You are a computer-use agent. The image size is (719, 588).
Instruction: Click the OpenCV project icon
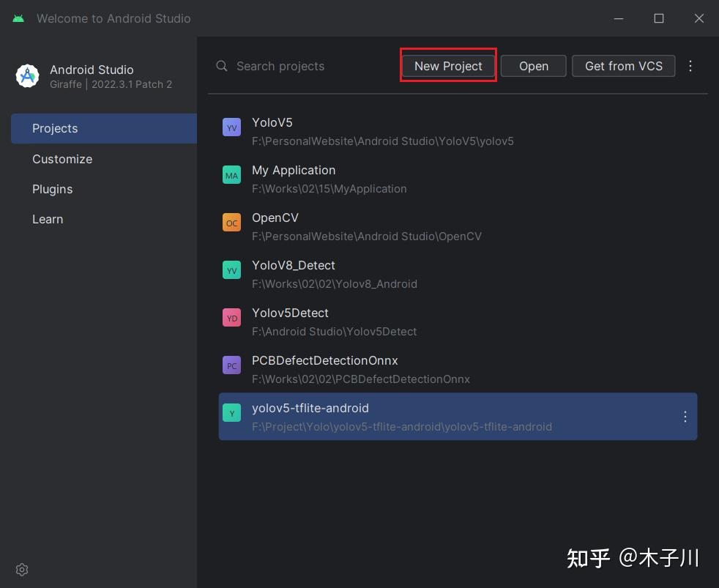pyautogui.click(x=231, y=222)
